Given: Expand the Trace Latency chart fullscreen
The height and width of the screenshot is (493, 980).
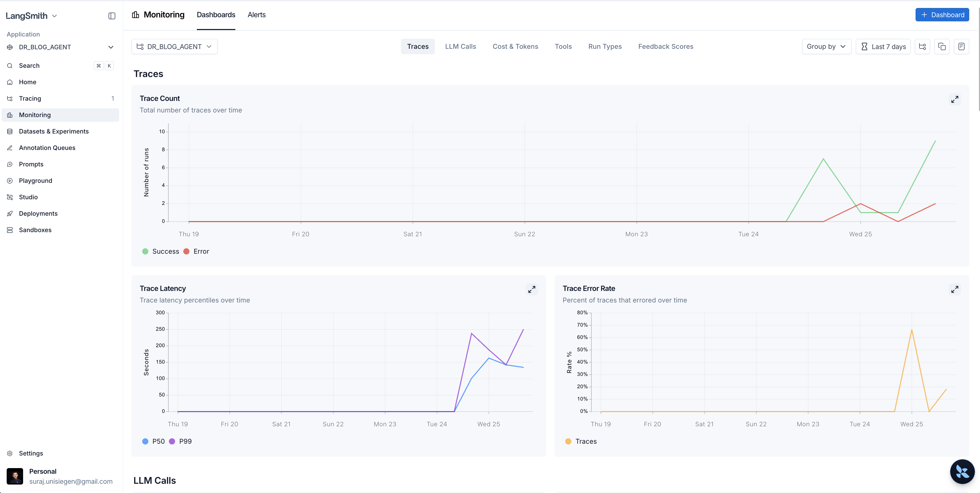Looking at the screenshot, I should pos(532,289).
